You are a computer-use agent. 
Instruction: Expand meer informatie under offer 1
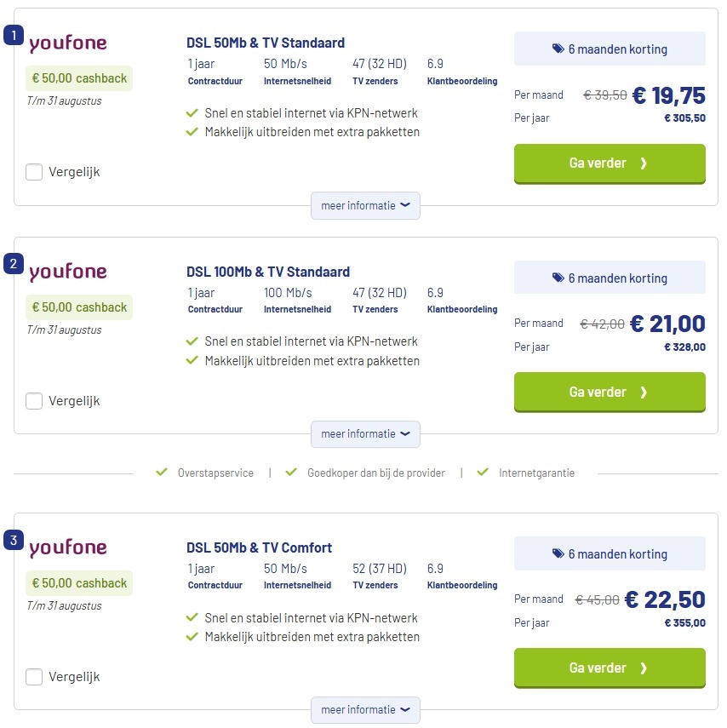[365, 205]
